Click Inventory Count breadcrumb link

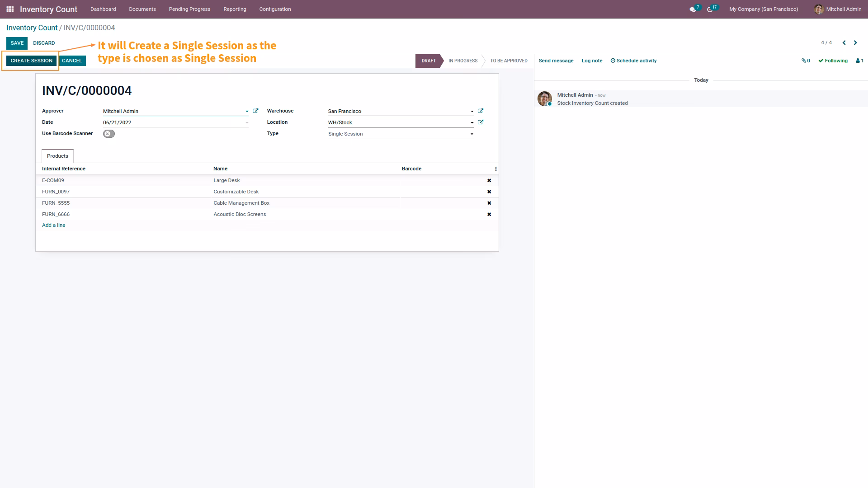click(x=32, y=28)
